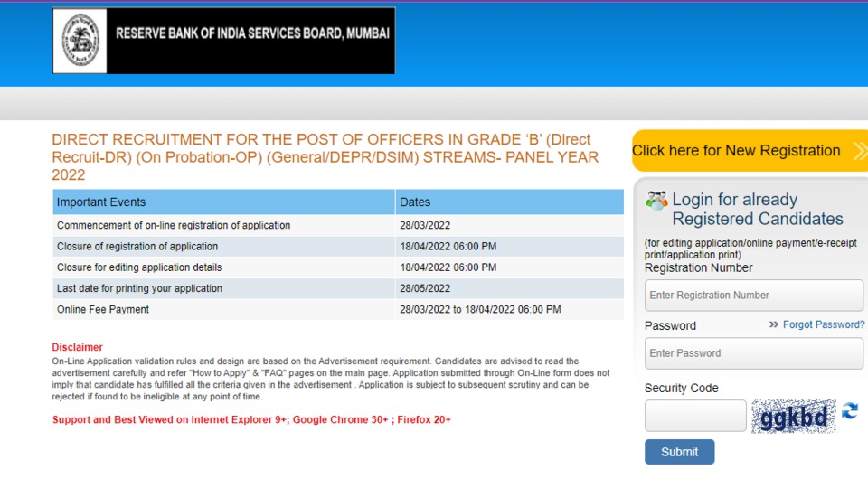Viewport: 868px width, 488px height.
Task: Click the ggkbd captcha image
Action: [x=794, y=416]
